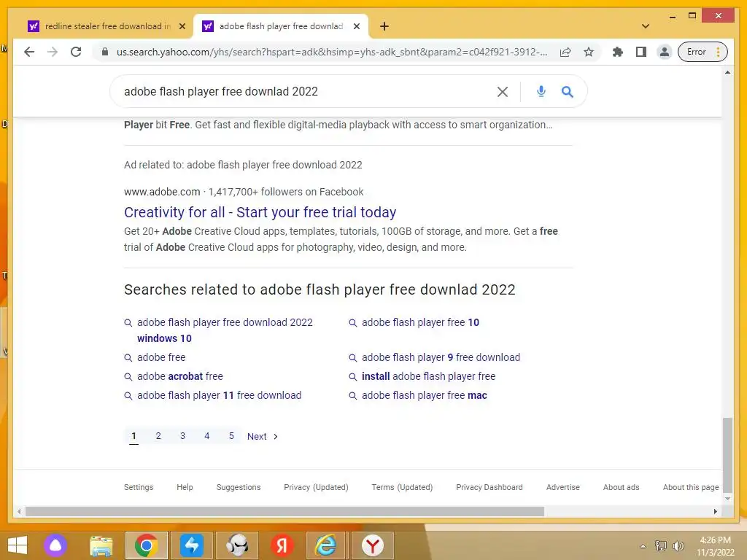Open Yandex Browser Y taskbar icon
The image size is (747, 560).
(373, 545)
